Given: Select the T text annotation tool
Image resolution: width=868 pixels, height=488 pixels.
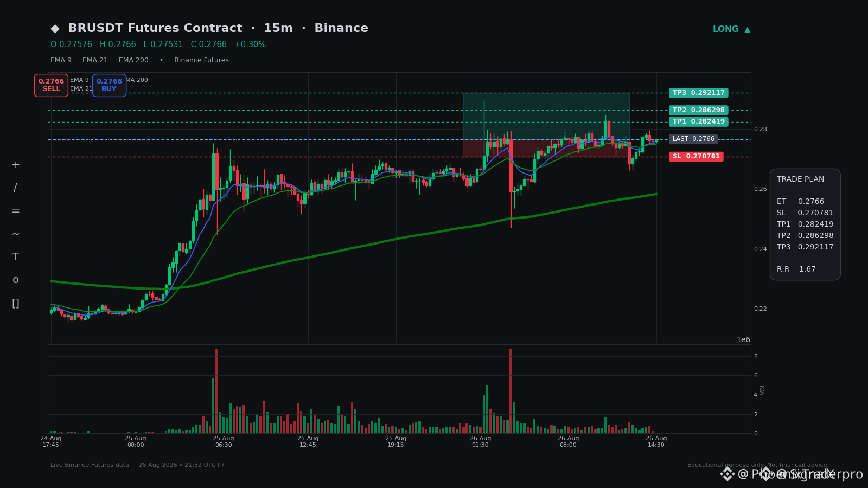Looking at the screenshot, I should (x=16, y=257).
